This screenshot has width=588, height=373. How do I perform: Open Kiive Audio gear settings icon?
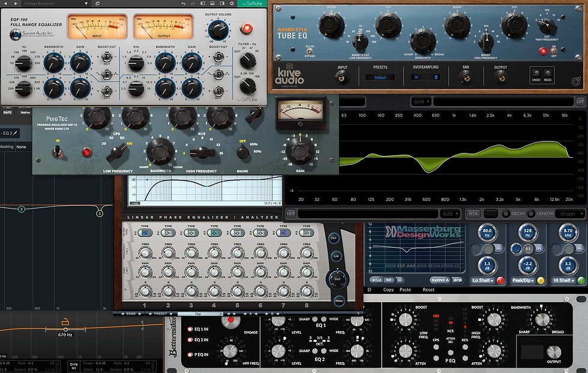[576, 82]
